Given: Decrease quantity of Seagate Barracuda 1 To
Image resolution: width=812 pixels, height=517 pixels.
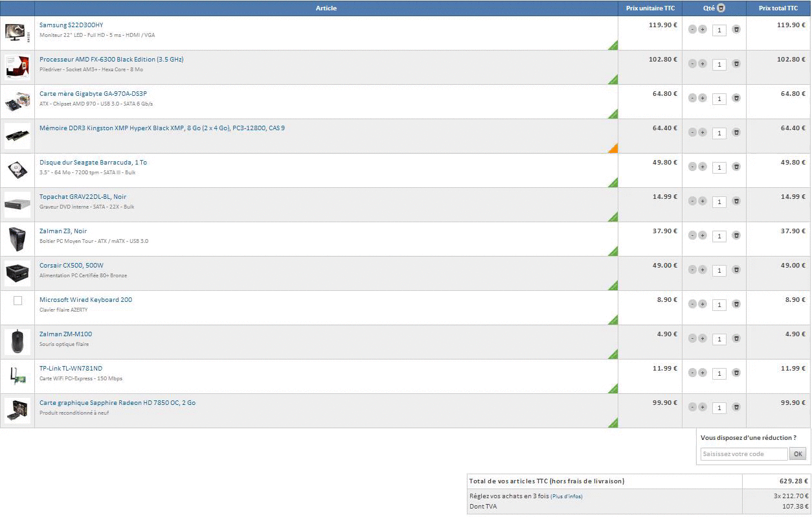Looking at the screenshot, I should [692, 167].
